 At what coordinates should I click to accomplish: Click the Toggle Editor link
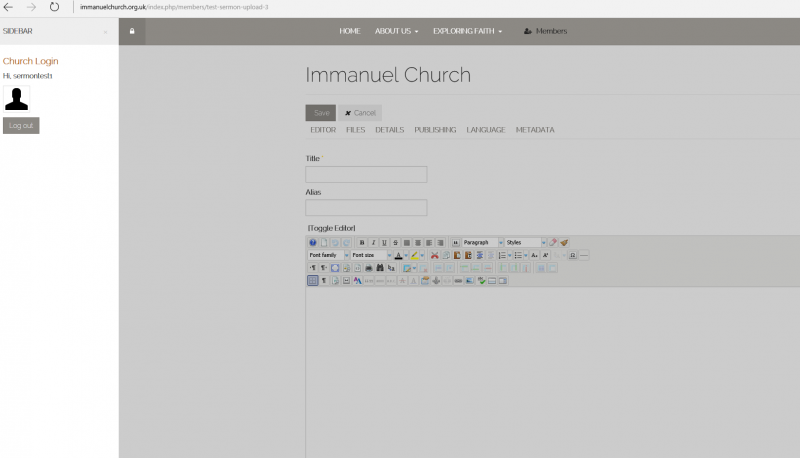pyautogui.click(x=332, y=228)
